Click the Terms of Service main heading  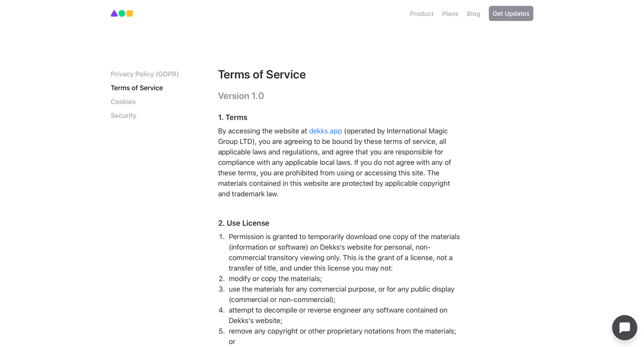[262, 75]
